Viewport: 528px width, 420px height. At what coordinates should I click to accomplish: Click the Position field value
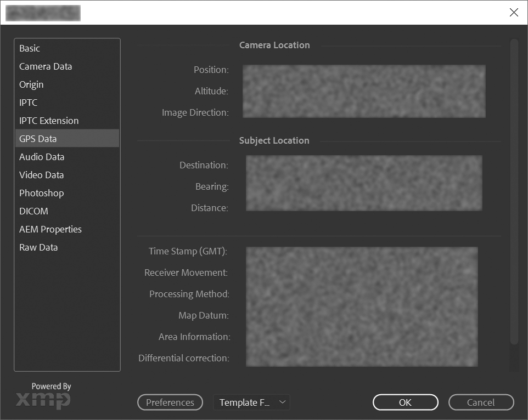(x=364, y=70)
